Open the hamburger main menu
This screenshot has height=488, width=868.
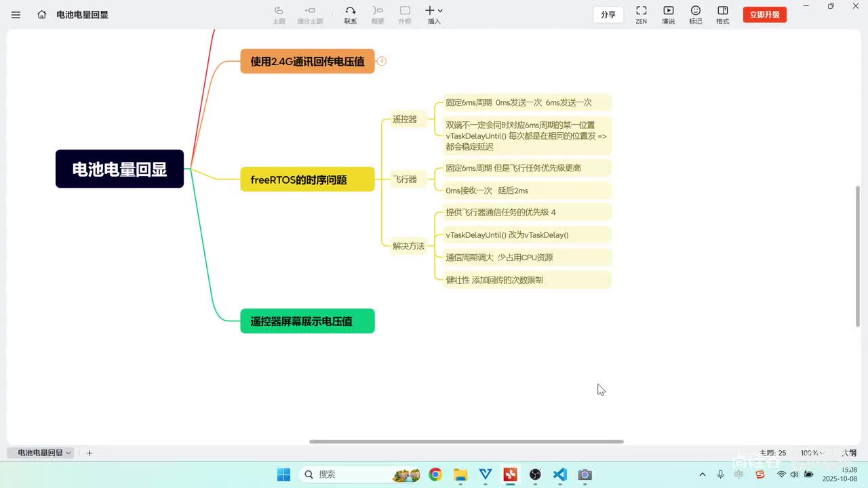pos(16,14)
